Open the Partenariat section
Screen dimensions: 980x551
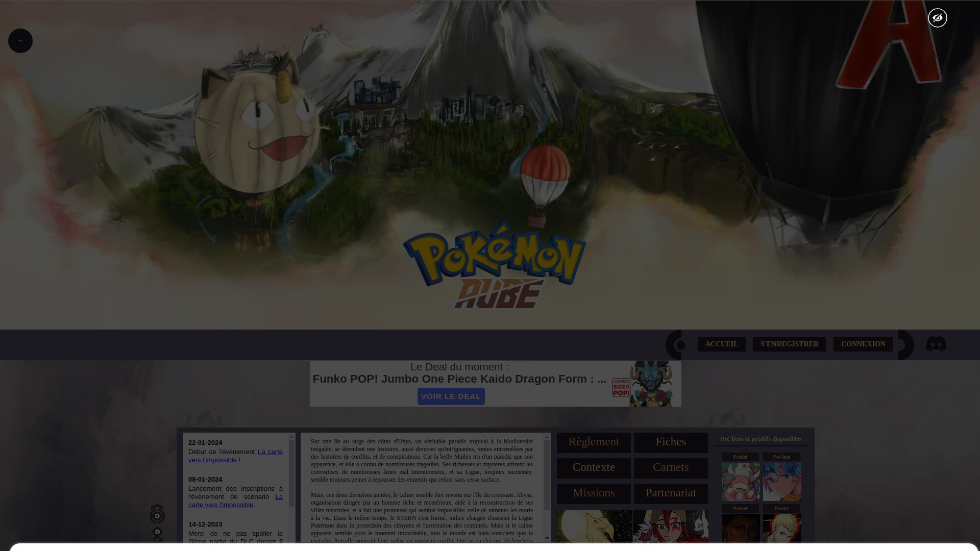(671, 493)
